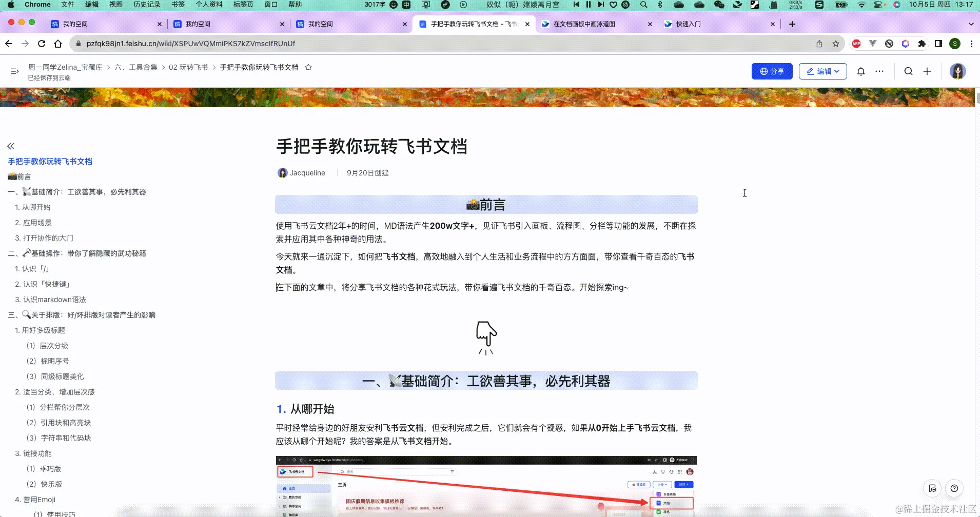Skip to next track in menu bar
980x517 pixels.
click(601, 5)
